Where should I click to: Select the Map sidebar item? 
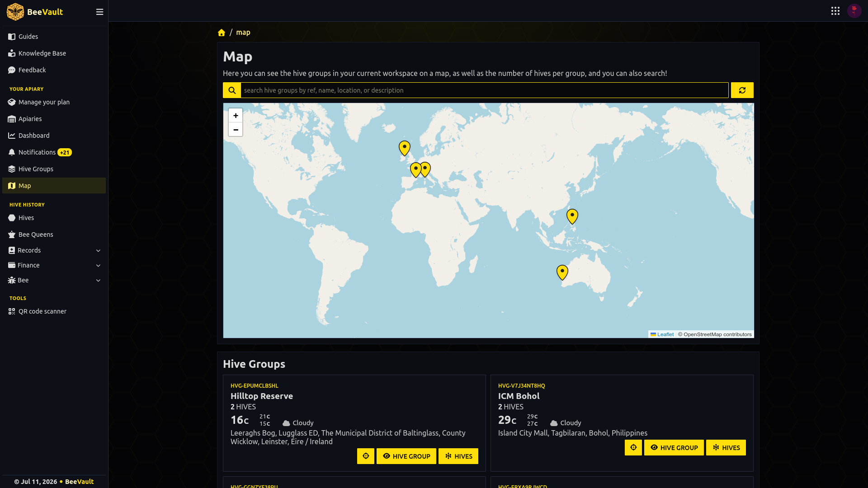(x=54, y=186)
